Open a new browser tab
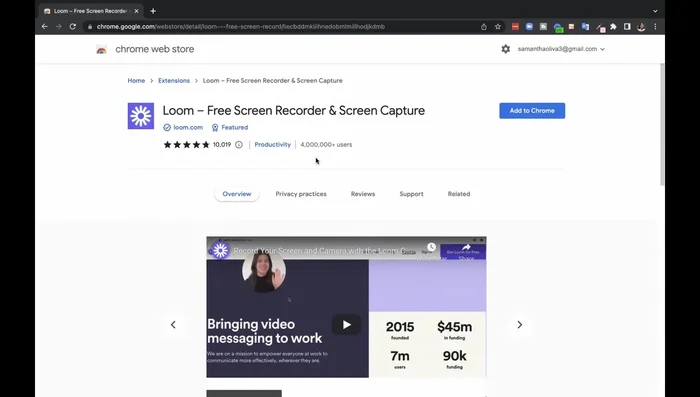The image size is (700, 397). pyautogui.click(x=153, y=11)
